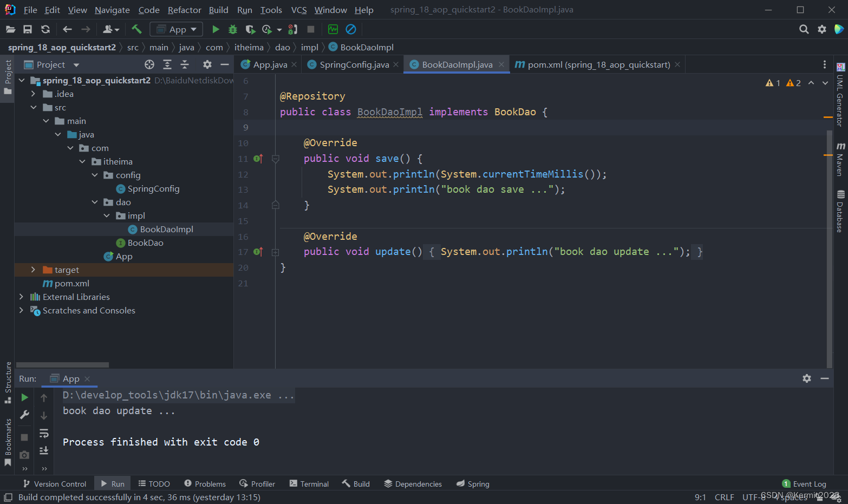Open the editor tabs more-options menu
848x504 pixels.
coord(825,64)
